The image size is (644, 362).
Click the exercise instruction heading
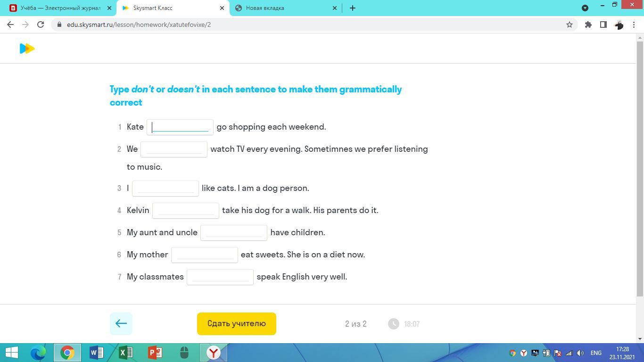point(256,96)
